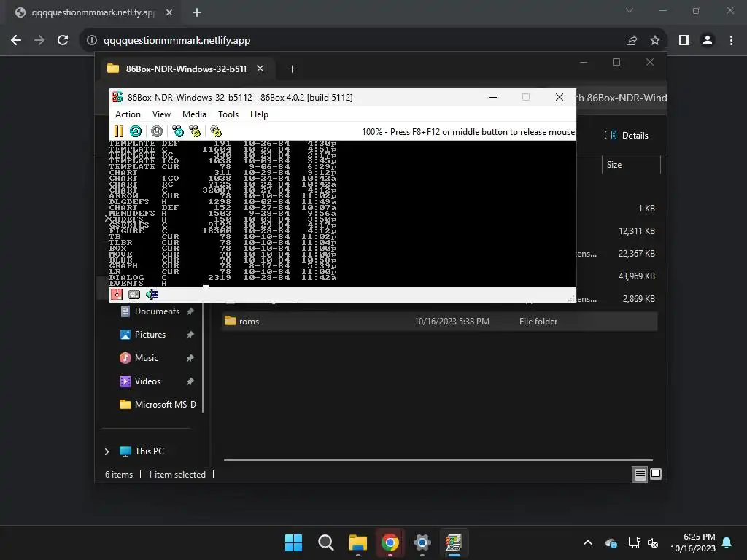Click the 43,969 KB size cell
The image size is (747, 560).
(x=636, y=276)
